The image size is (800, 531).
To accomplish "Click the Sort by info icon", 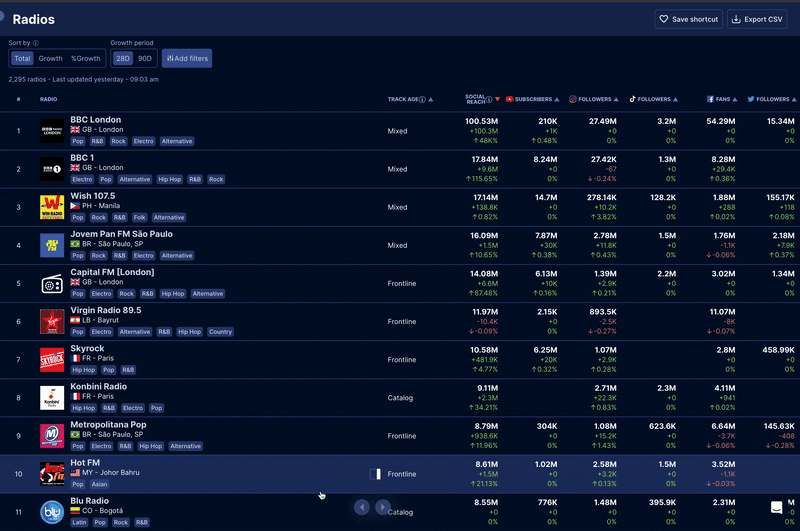I will pos(36,44).
